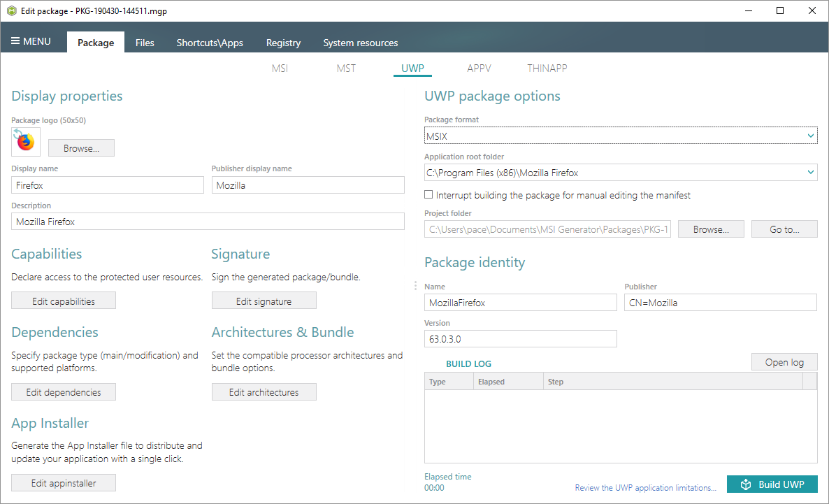Go to the Registry tab
829x504 pixels.
(x=283, y=43)
